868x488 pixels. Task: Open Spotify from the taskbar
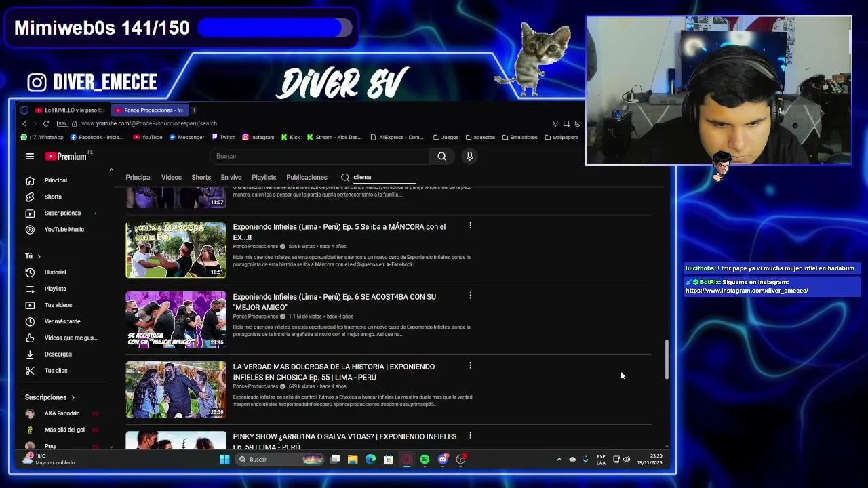coord(425,460)
